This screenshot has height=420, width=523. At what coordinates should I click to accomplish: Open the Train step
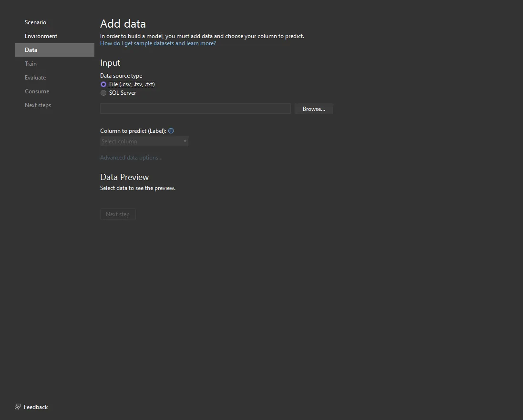point(31,64)
